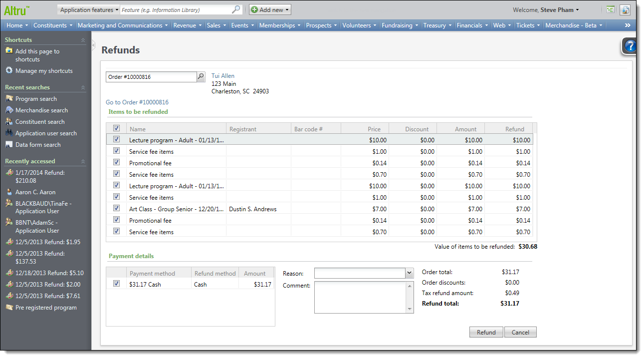
Task: Click Add this page to shortcuts icon
Action: tap(9, 51)
